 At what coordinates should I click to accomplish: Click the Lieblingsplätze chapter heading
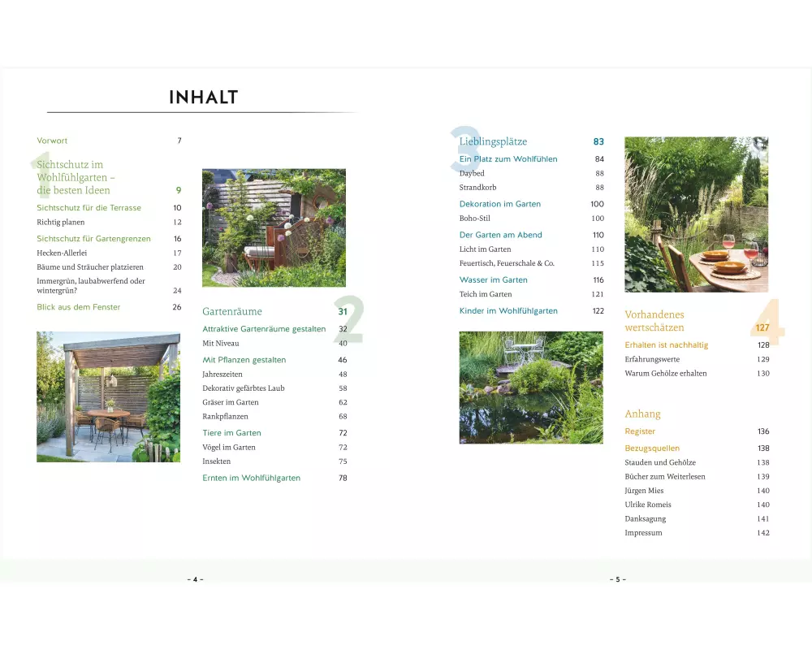[493, 141]
